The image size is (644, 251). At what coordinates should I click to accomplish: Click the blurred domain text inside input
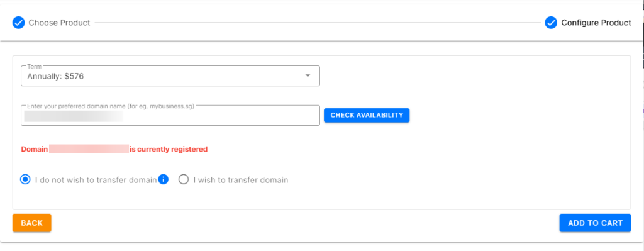pos(74,116)
